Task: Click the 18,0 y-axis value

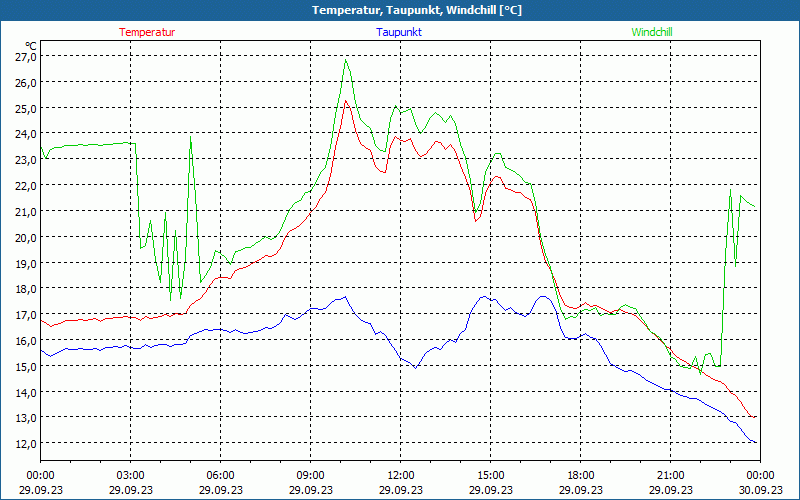Action: [x=26, y=289]
